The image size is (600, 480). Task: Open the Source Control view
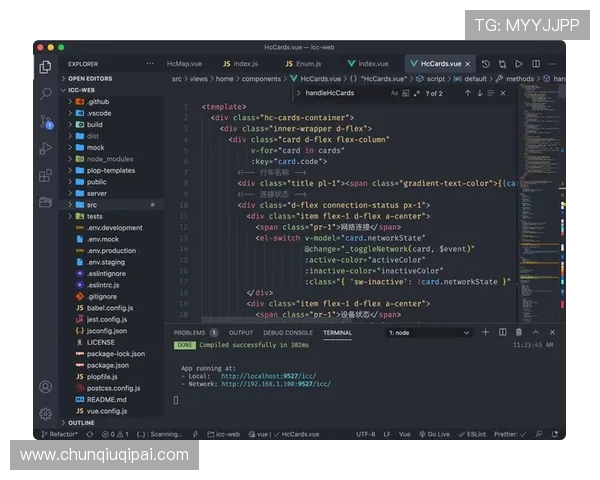pyautogui.click(x=45, y=121)
